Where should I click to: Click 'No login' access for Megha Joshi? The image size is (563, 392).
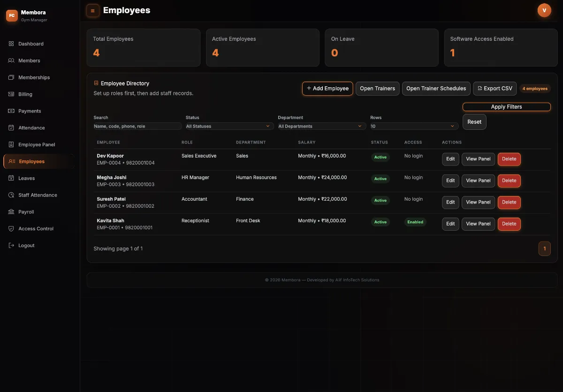coord(413,177)
